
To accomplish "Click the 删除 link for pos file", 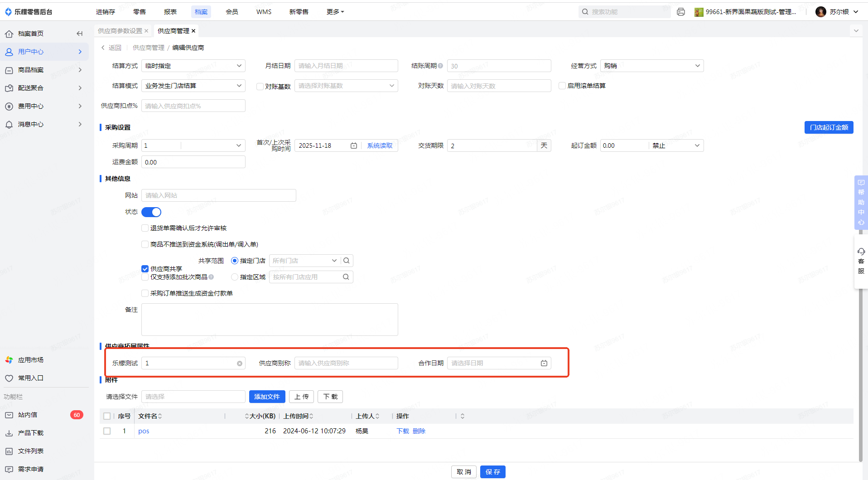I will point(419,431).
